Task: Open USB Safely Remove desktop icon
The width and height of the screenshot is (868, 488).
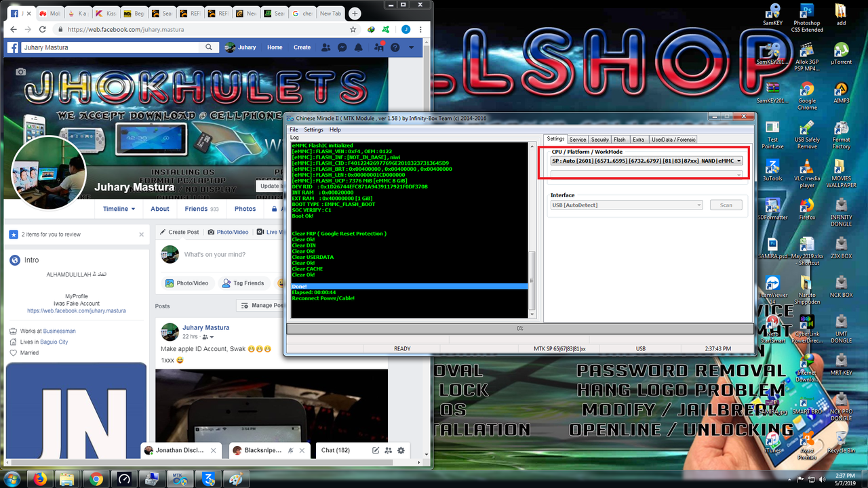Action: pyautogui.click(x=807, y=134)
